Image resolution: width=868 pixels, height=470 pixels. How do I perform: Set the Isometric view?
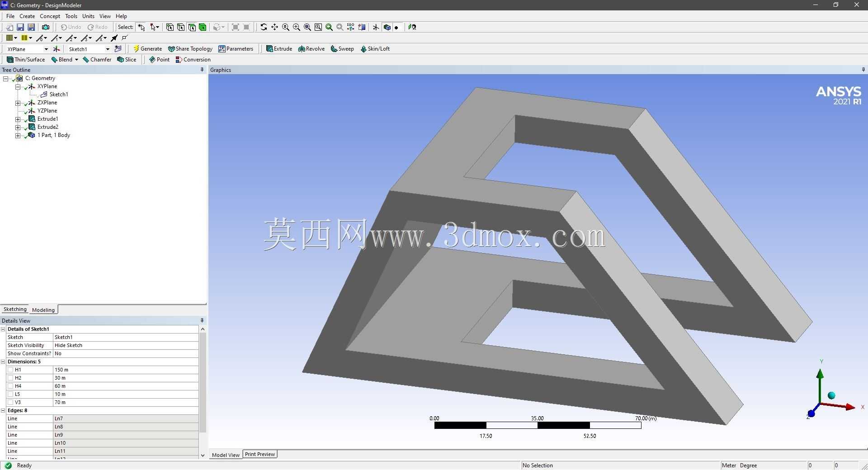coord(351,27)
